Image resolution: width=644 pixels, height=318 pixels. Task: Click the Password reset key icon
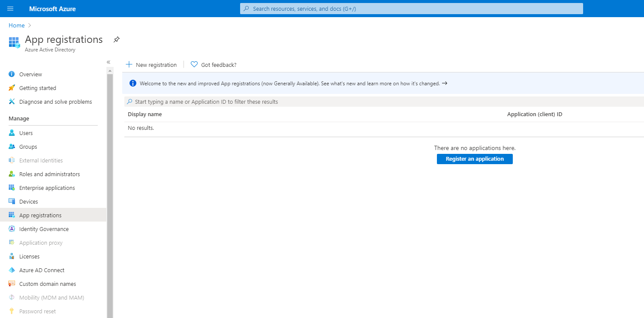click(12, 311)
